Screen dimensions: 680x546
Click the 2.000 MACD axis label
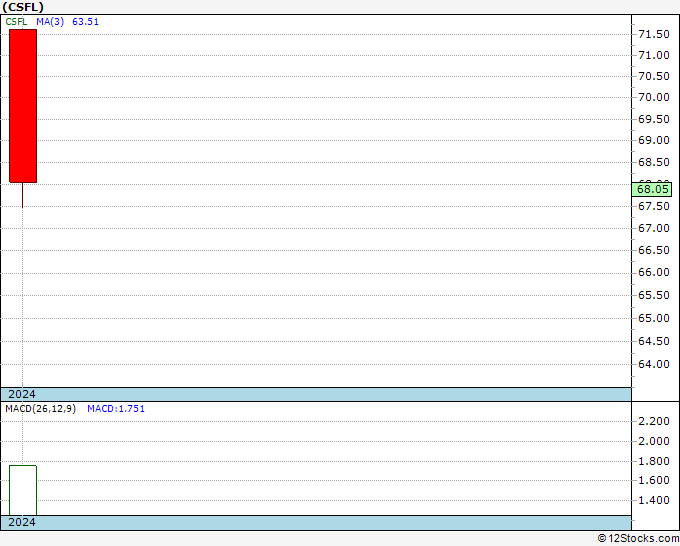click(654, 441)
